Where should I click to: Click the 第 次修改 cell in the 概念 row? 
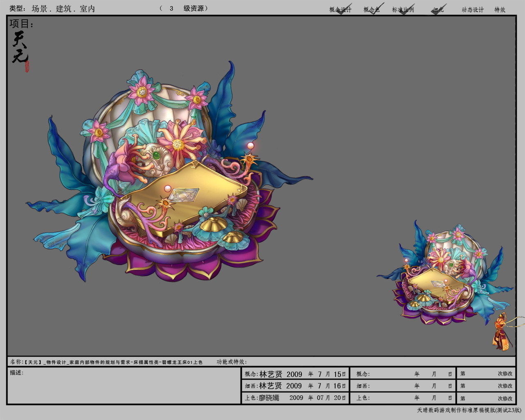pyautogui.click(x=486, y=374)
